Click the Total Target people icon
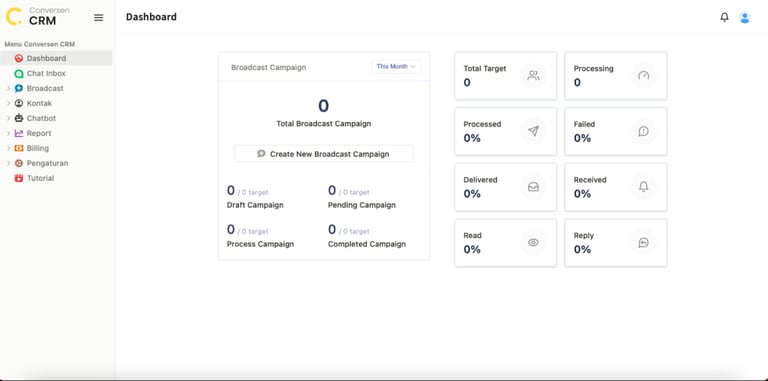This screenshot has width=768, height=381. pos(533,75)
